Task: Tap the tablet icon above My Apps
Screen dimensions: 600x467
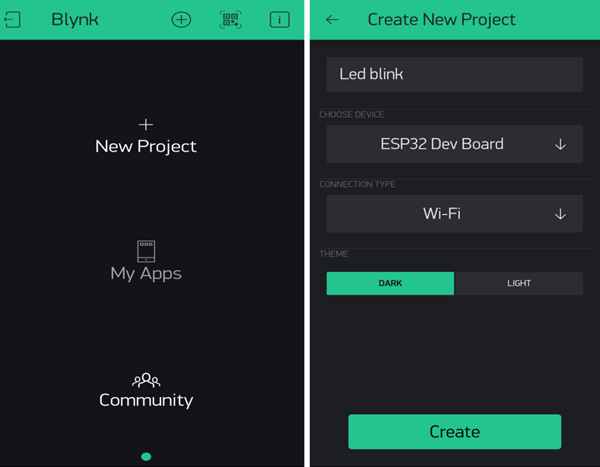Action: click(x=146, y=251)
